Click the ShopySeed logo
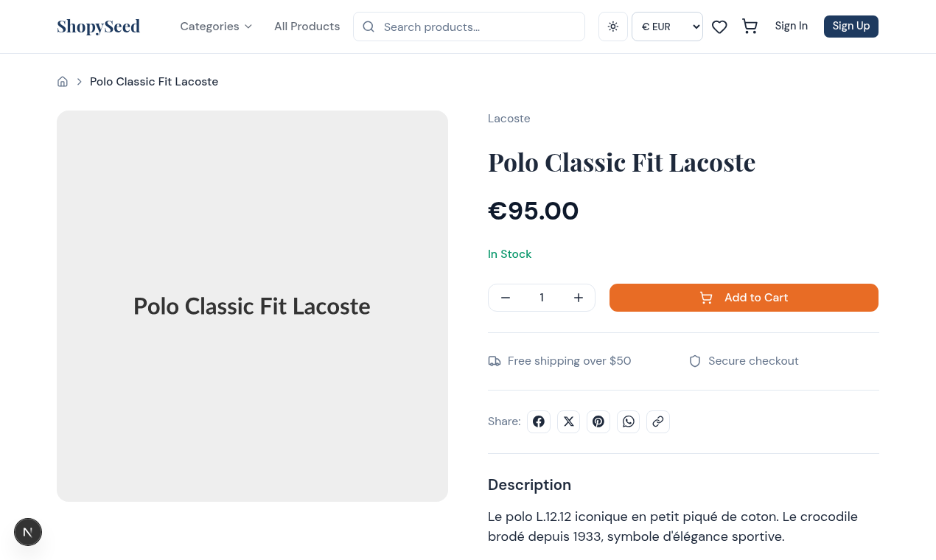This screenshot has width=936, height=560. point(98,27)
